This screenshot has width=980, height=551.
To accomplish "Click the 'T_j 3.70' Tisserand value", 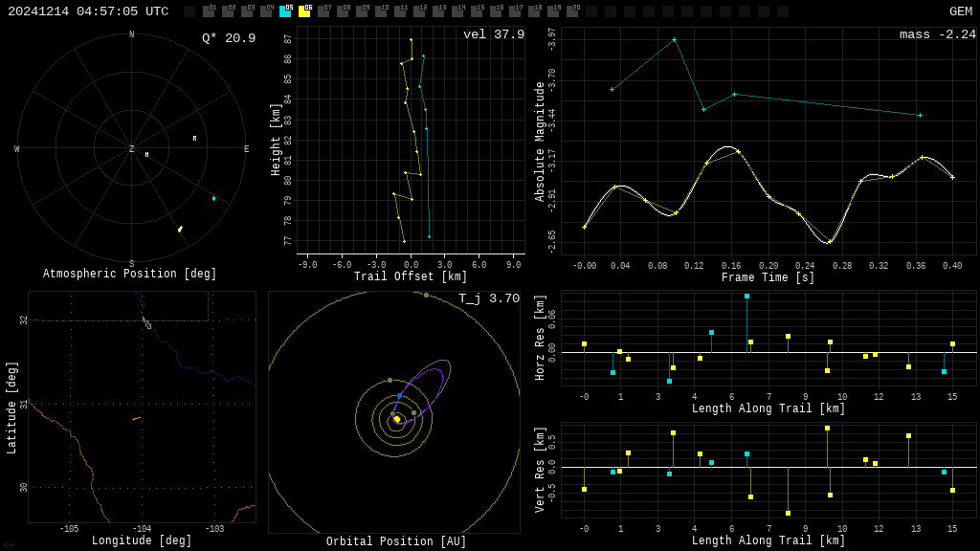I will [488, 298].
